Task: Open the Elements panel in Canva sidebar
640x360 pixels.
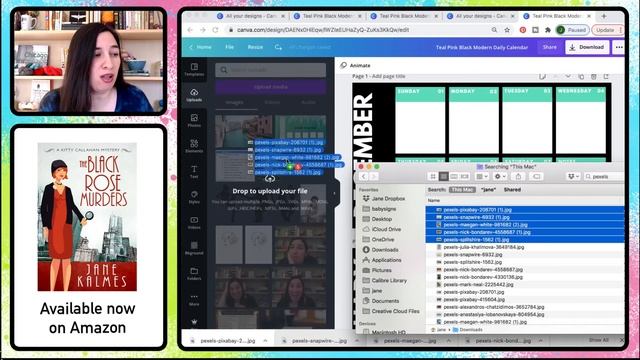Action: [x=194, y=146]
